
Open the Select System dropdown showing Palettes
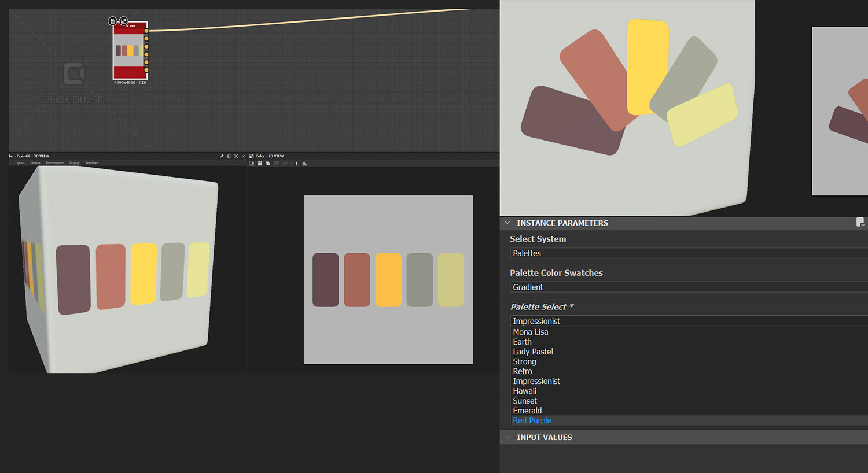pyautogui.click(x=637, y=253)
